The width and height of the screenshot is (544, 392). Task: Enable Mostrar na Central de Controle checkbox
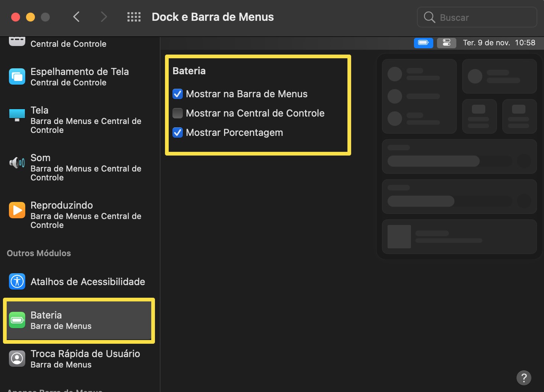click(178, 113)
